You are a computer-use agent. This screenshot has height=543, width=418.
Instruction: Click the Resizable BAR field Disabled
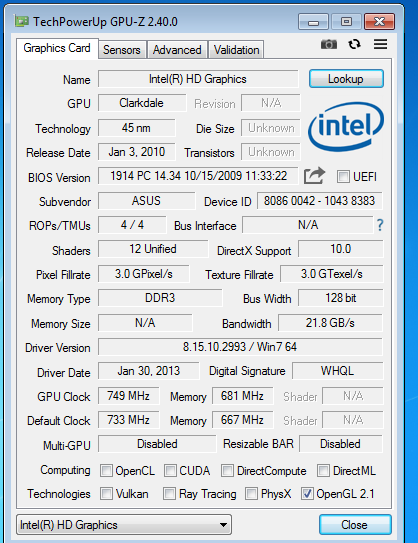pyautogui.click(x=341, y=444)
